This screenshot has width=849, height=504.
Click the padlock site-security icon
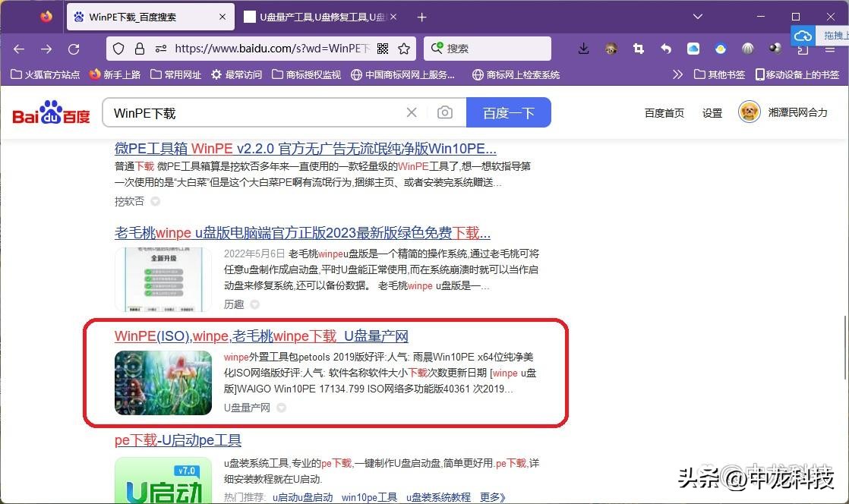137,49
